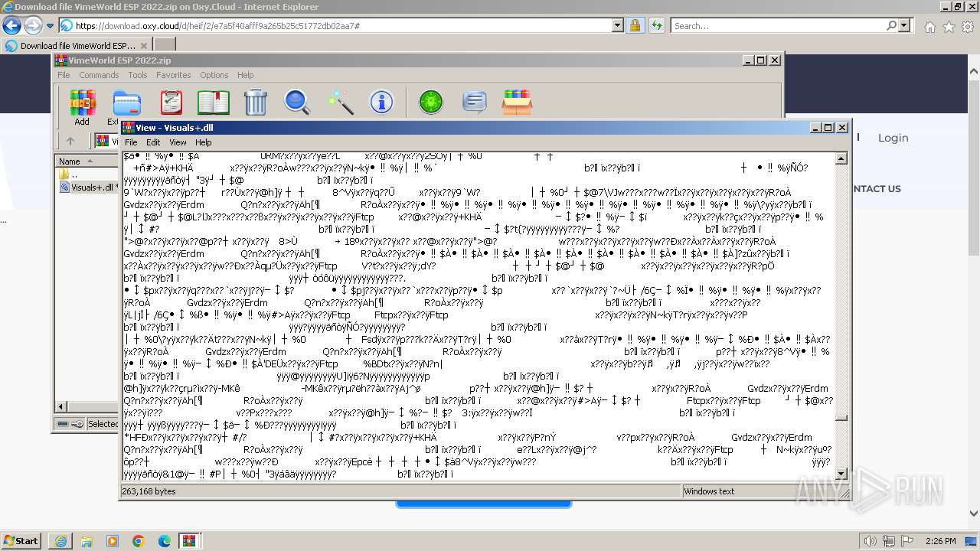Click the scroll-down arrow of viewer scrollbar
This screenshot has width=980, height=551.
pyautogui.click(x=841, y=474)
